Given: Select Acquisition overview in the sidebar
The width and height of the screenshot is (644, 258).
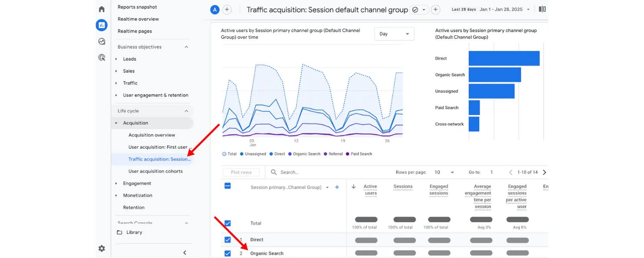Looking at the screenshot, I should point(152,135).
